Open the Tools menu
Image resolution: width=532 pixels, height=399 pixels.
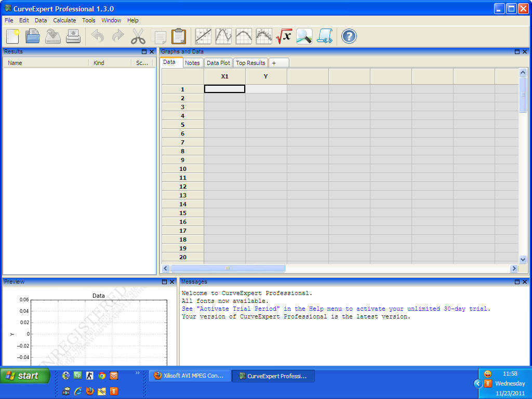coord(88,20)
